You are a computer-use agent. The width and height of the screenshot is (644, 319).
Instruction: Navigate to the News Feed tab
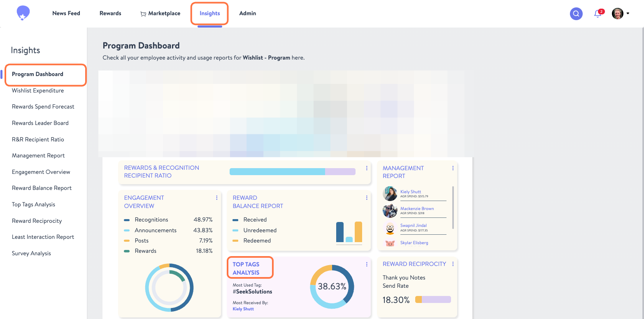[x=66, y=13]
